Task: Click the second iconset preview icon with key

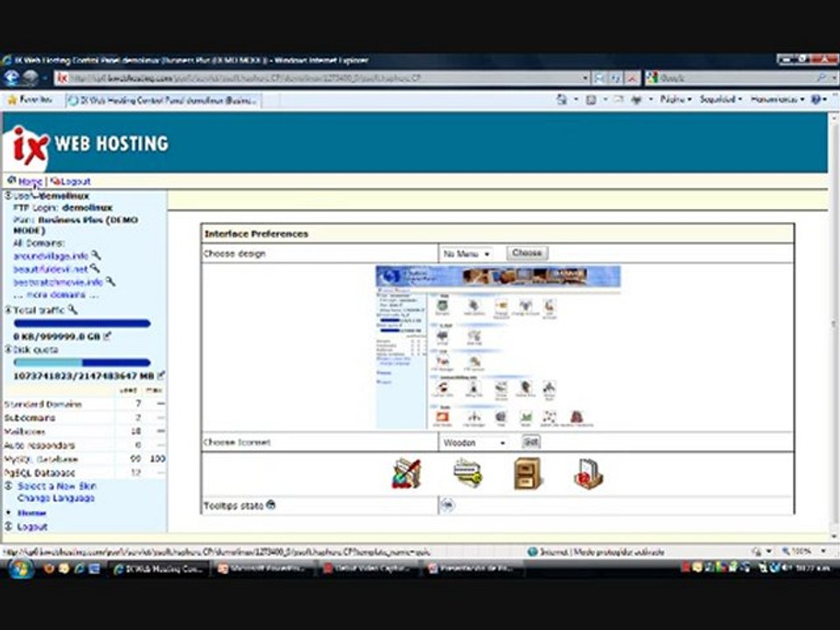Action: pos(468,473)
